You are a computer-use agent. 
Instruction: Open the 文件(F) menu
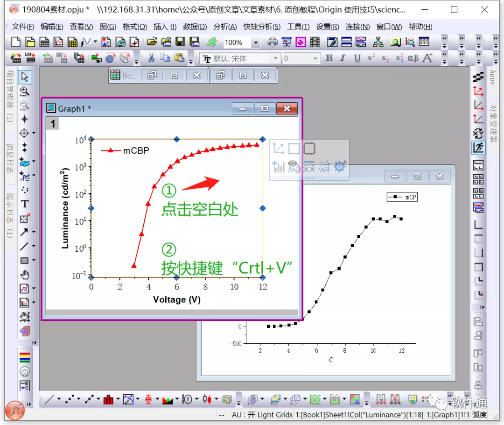[23, 27]
